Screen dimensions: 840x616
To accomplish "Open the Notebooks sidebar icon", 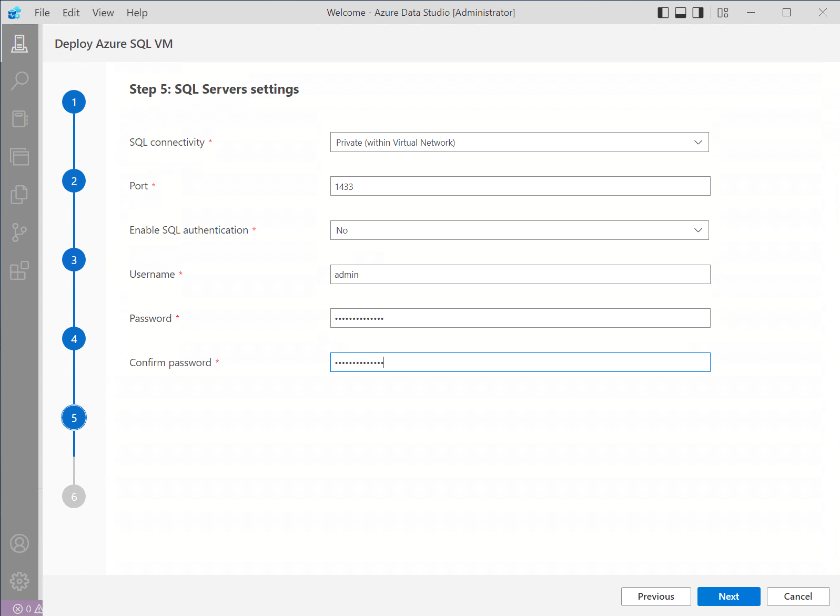I will (19, 119).
